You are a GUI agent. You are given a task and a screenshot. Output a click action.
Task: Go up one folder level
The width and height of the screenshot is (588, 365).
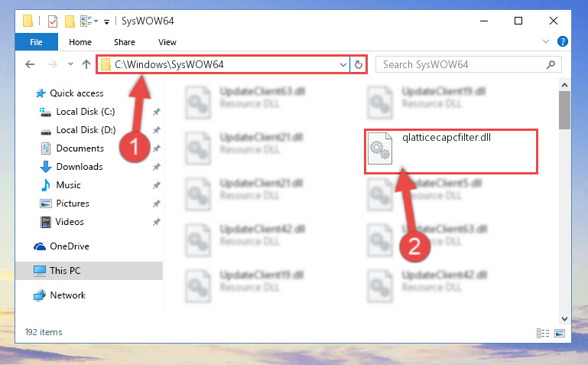coord(86,64)
